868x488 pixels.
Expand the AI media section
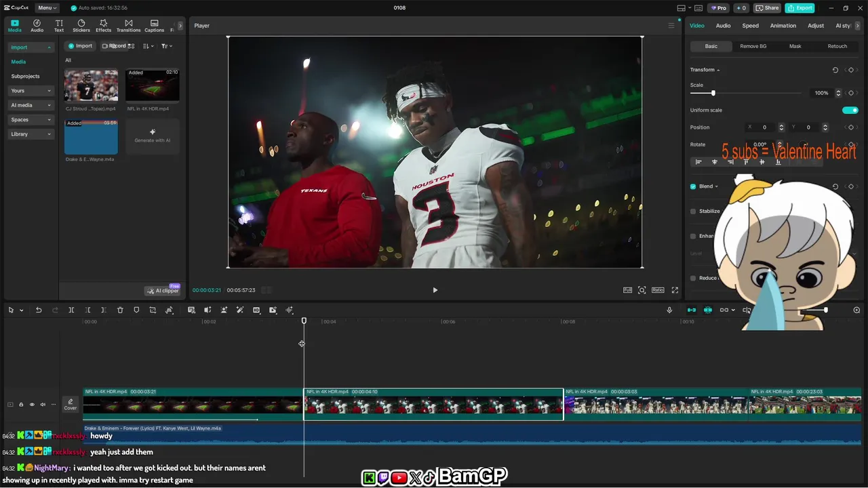(31, 105)
